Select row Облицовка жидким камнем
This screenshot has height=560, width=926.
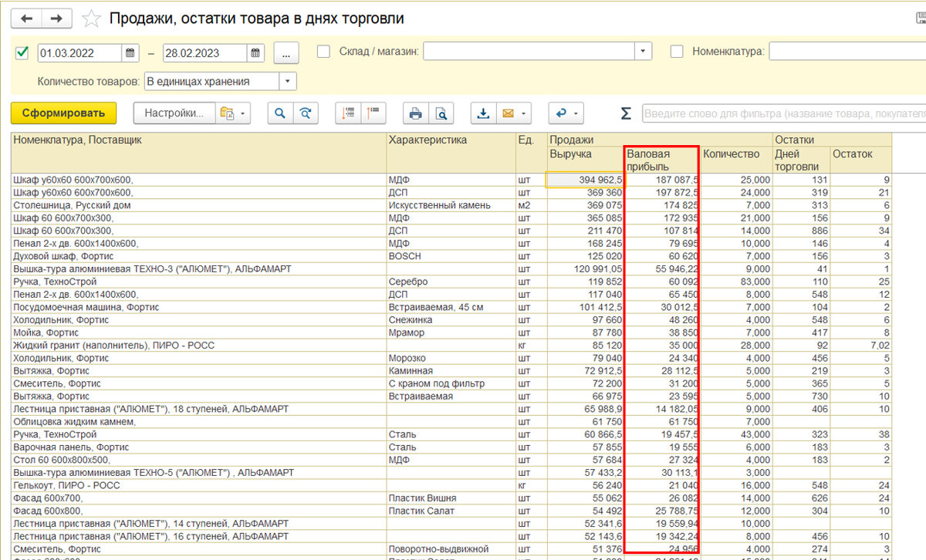click(451, 421)
